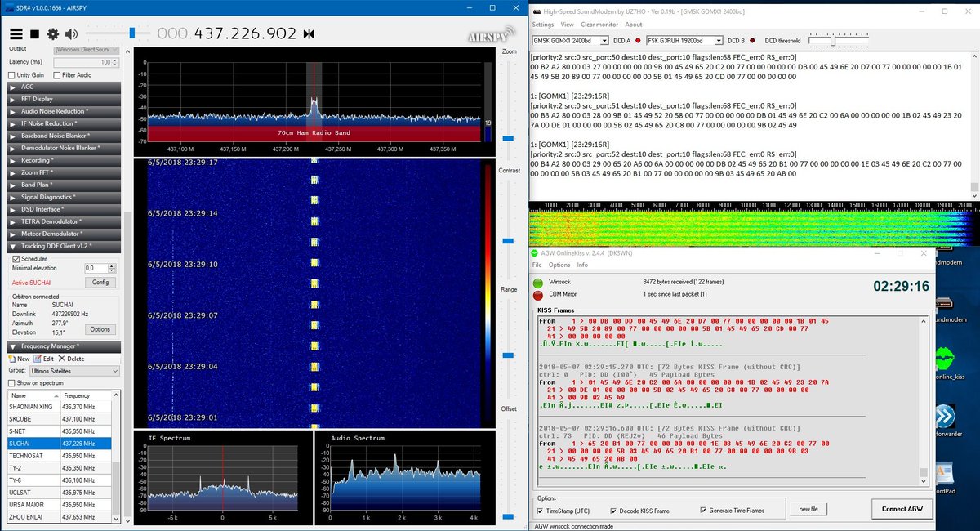980x531 pixels.
Task: Open the online_kiss desktop icon
Action: point(947,359)
